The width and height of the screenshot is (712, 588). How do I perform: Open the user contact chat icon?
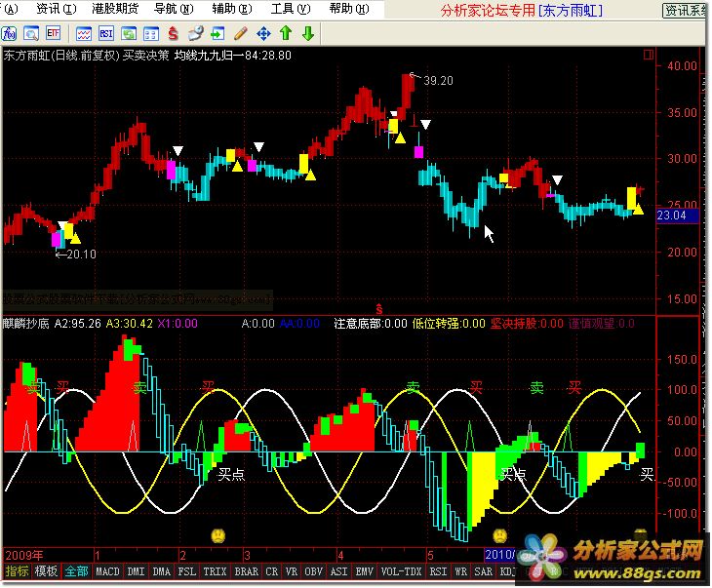(196, 33)
